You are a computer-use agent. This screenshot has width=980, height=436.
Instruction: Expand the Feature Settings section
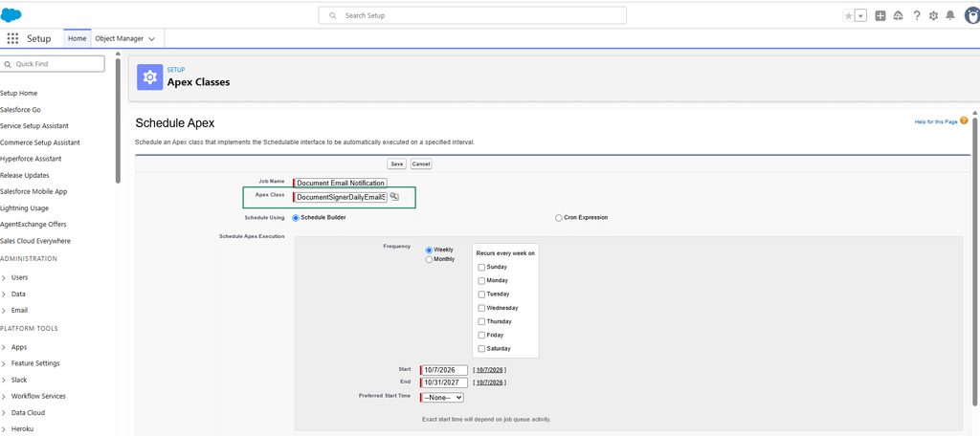pyautogui.click(x=4, y=363)
